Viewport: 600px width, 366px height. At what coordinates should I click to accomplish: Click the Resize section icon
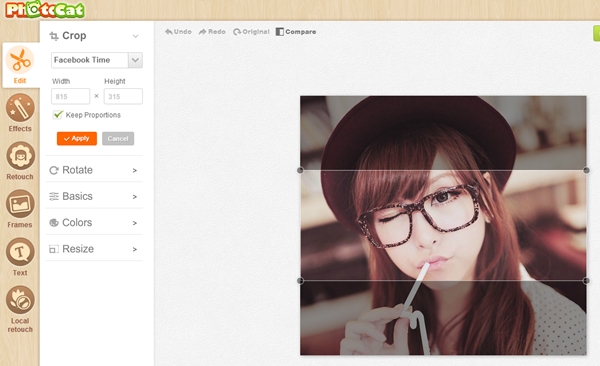click(x=54, y=249)
